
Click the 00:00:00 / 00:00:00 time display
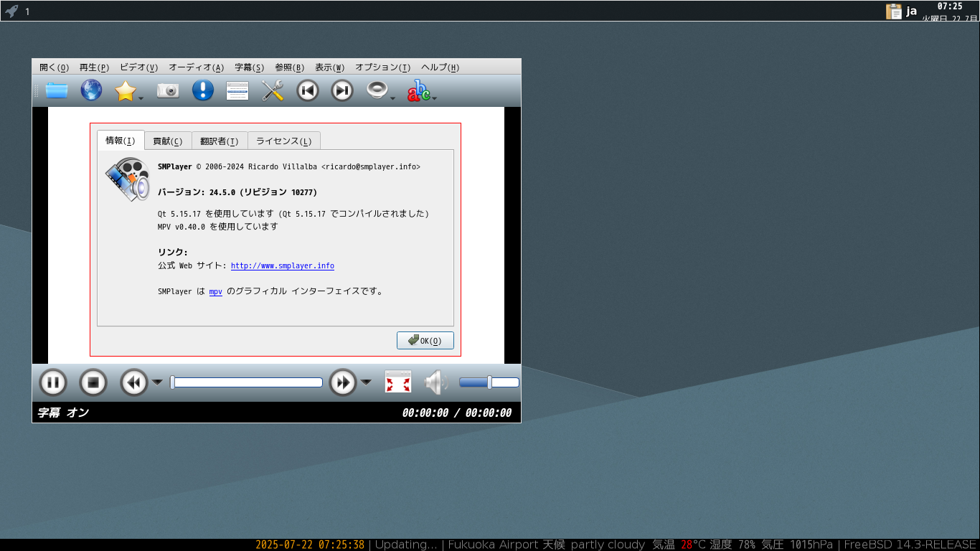pyautogui.click(x=457, y=413)
